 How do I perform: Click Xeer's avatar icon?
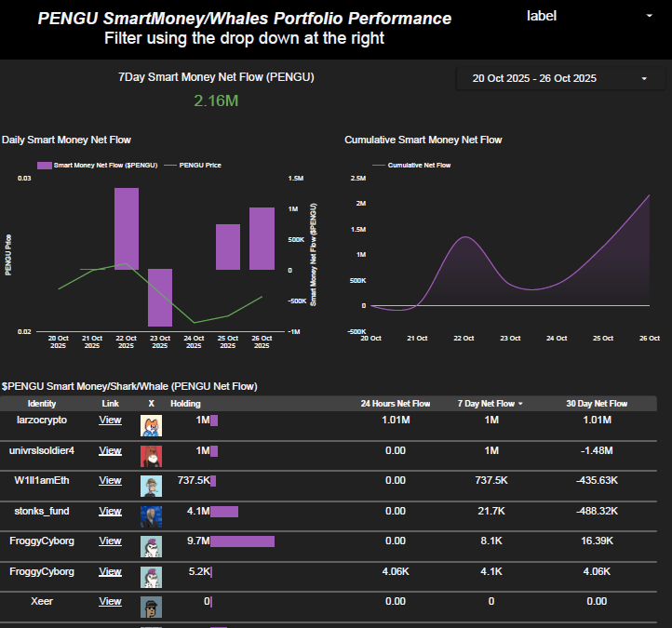151,607
